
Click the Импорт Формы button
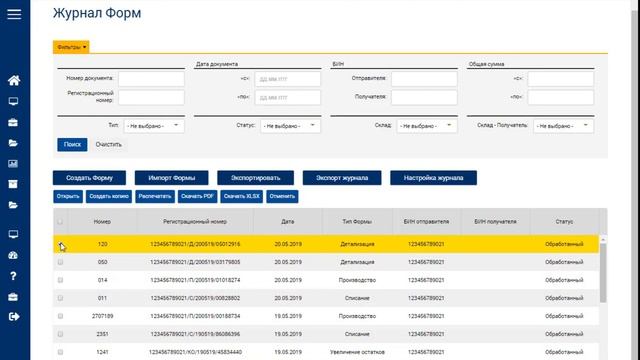point(171,178)
